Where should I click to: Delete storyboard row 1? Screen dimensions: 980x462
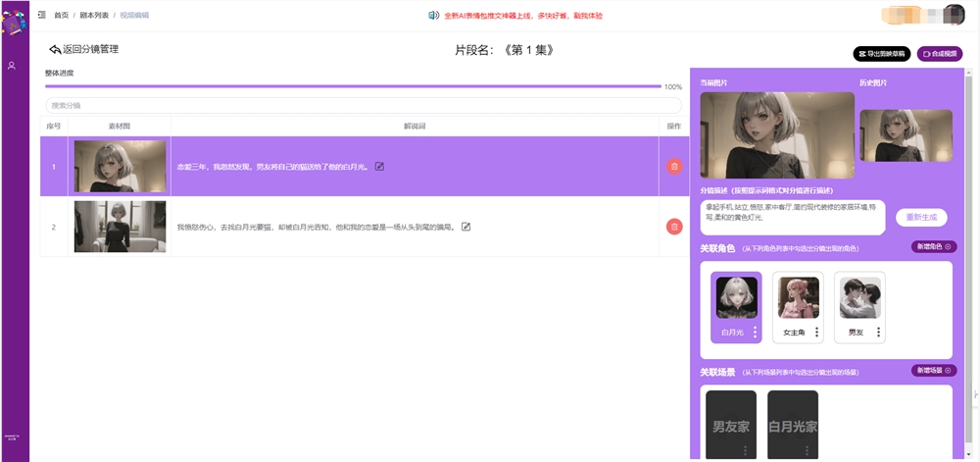point(674,167)
